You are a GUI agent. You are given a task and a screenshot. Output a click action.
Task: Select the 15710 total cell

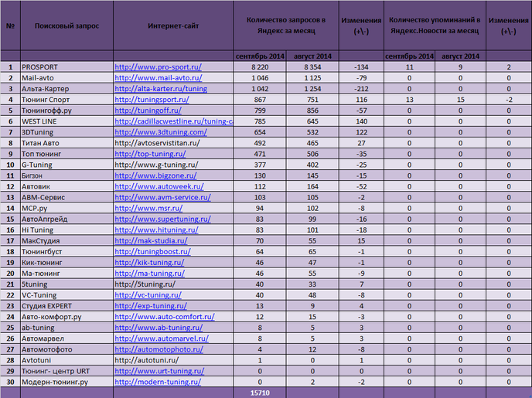(260, 393)
